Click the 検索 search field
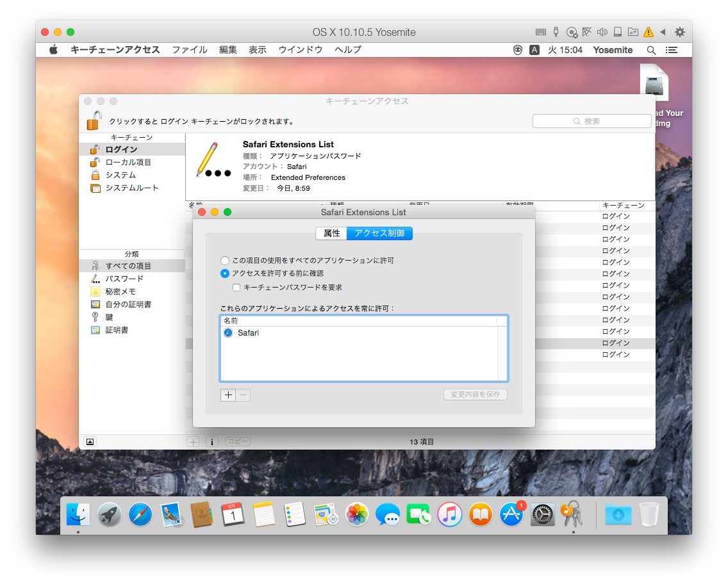The image size is (728, 586). pos(591,121)
